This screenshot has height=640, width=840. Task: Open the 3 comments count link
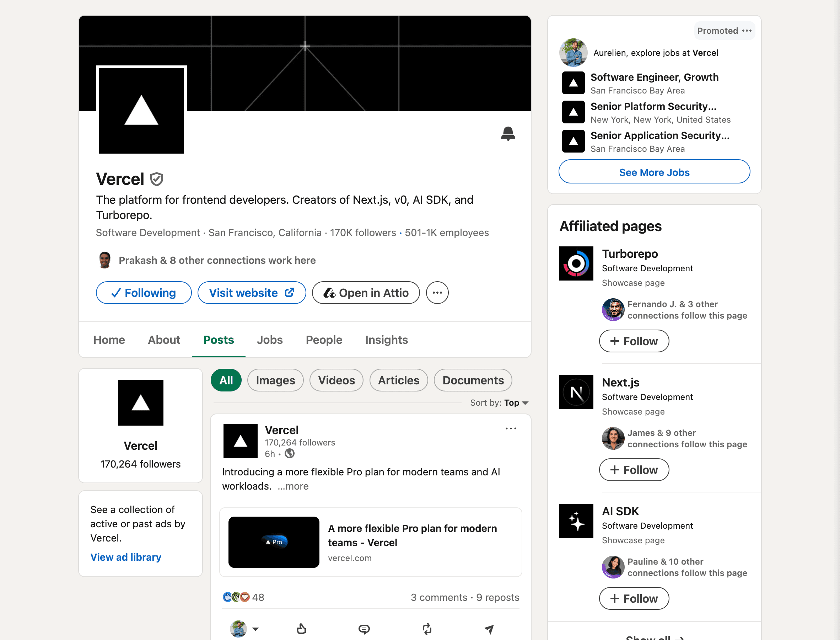click(439, 597)
